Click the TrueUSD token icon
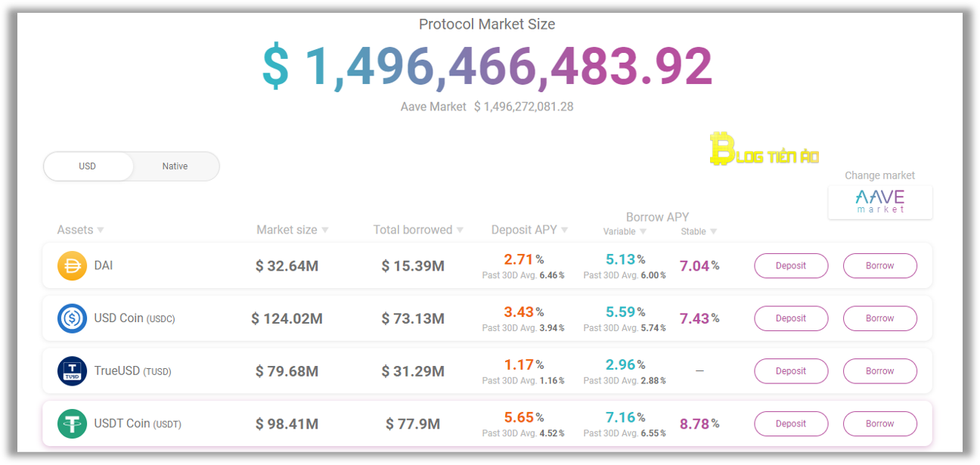 (73, 371)
